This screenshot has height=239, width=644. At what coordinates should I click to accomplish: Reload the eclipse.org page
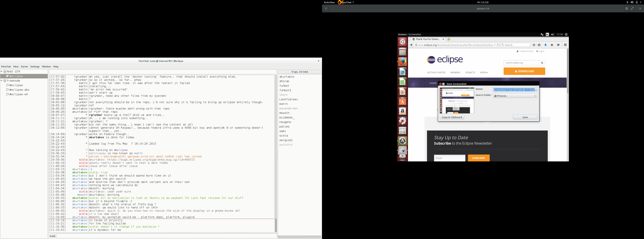[x=498, y=45]
